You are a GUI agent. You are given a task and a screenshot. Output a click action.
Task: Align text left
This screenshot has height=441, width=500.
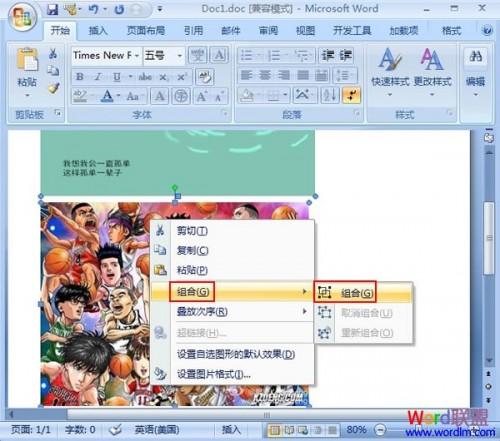pos(246,75)
